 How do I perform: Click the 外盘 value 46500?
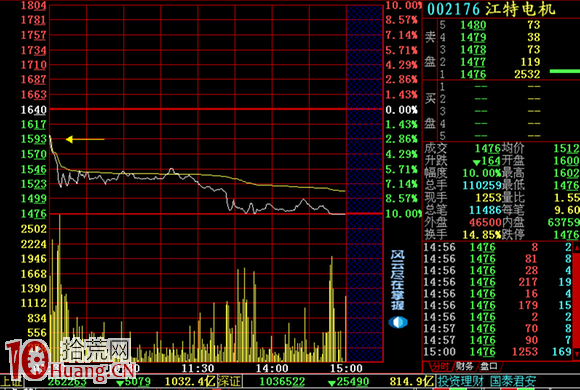pos(485,222)
